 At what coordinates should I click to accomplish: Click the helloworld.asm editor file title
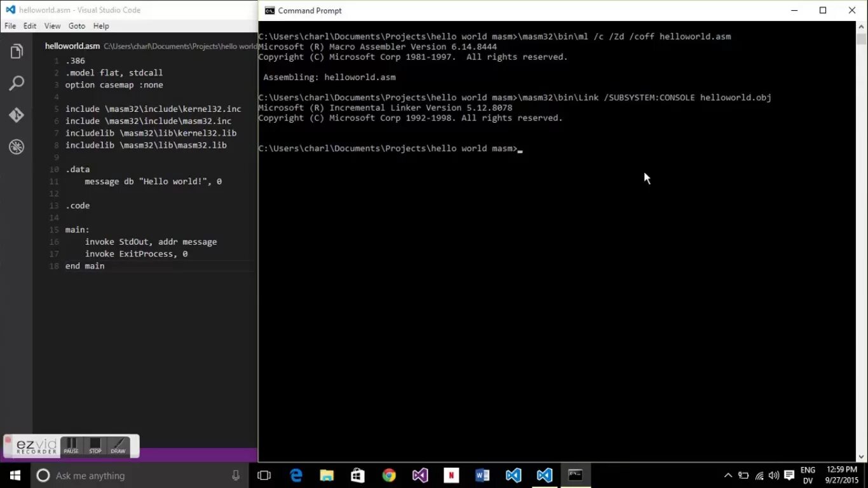(x=72, y=46)
